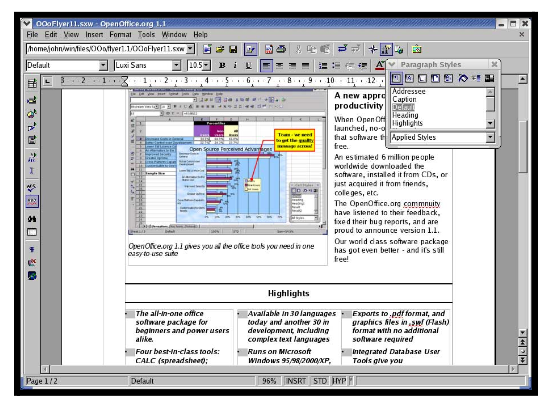Image resolution: width=548 pixels, height=403 pixels.
Task: Toggle bullets list icon
Action: click(336, 65)
